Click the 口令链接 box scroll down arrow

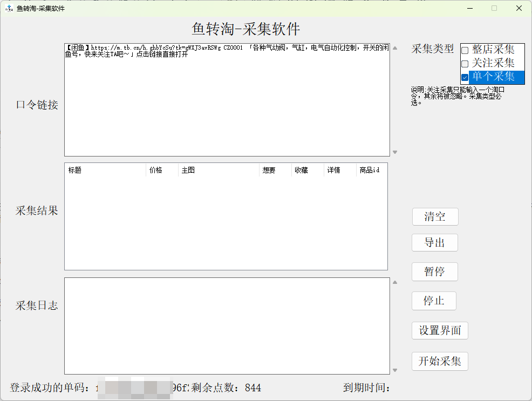coord(395,152)
